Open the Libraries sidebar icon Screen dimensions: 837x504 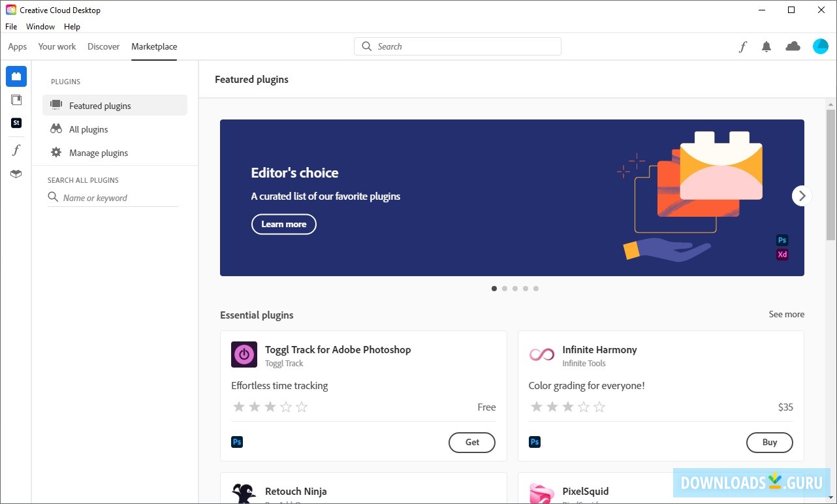click(x=16, y=100)
